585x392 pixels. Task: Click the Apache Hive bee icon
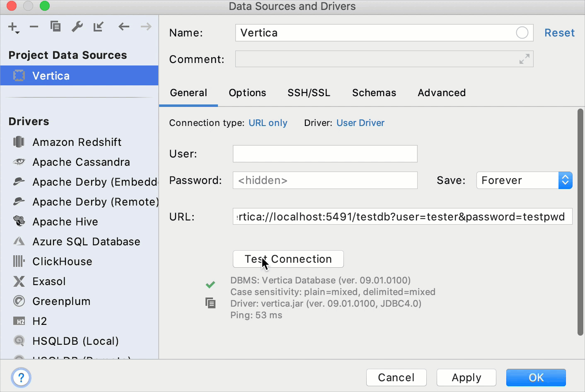pyautogui.click(x=19, y=221)
